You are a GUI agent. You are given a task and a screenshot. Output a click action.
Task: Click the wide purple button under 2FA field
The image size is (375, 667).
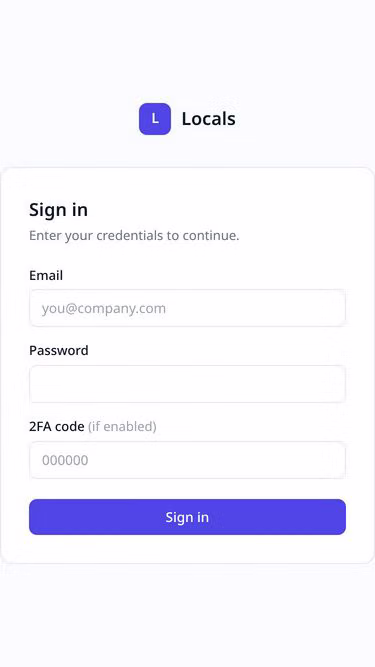[188, 517]
